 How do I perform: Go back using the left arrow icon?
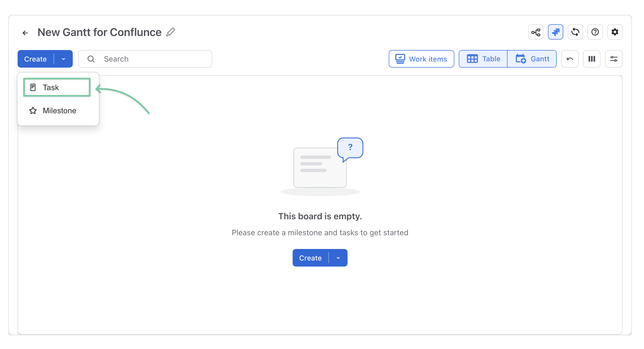coord(25,33)
